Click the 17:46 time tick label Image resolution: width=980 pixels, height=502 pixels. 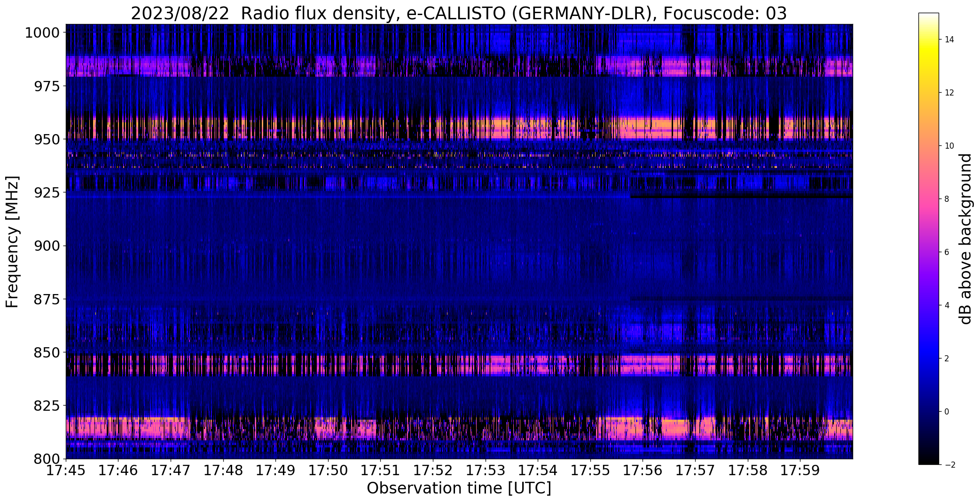click(x=118, y=470)
